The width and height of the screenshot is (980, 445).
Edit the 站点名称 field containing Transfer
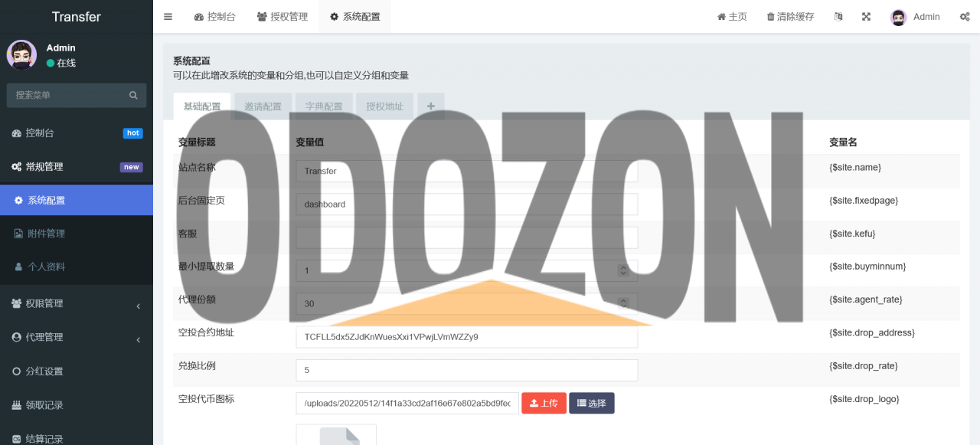tap(467, 171)
